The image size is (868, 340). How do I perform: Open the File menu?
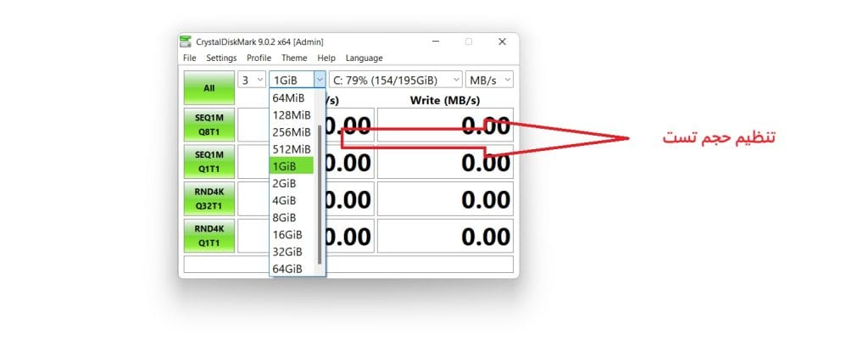(189, 59)
